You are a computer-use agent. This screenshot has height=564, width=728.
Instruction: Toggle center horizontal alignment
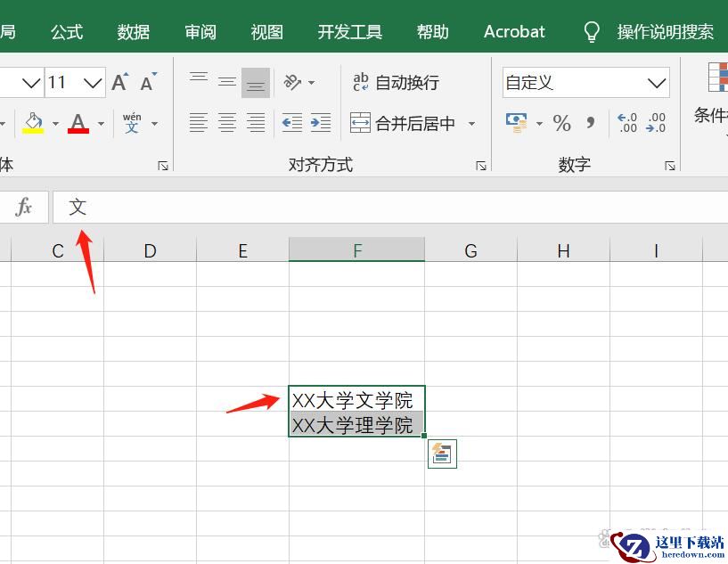tap(227, 123)
